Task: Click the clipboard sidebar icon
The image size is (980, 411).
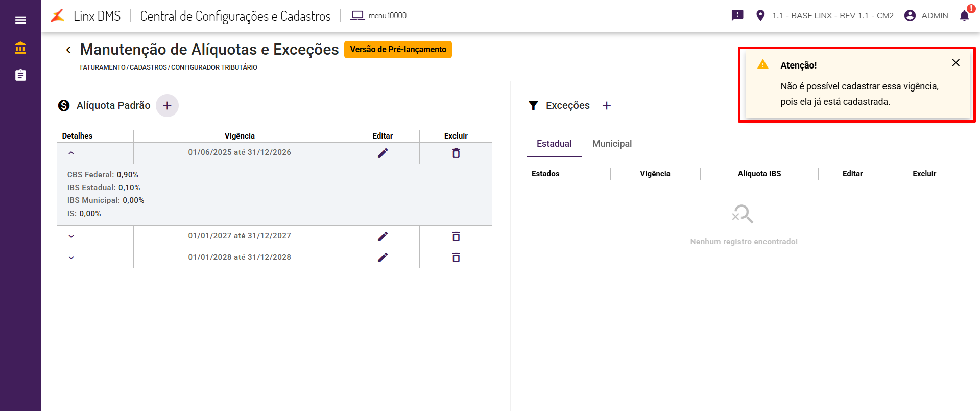Action: coord(20,75)
